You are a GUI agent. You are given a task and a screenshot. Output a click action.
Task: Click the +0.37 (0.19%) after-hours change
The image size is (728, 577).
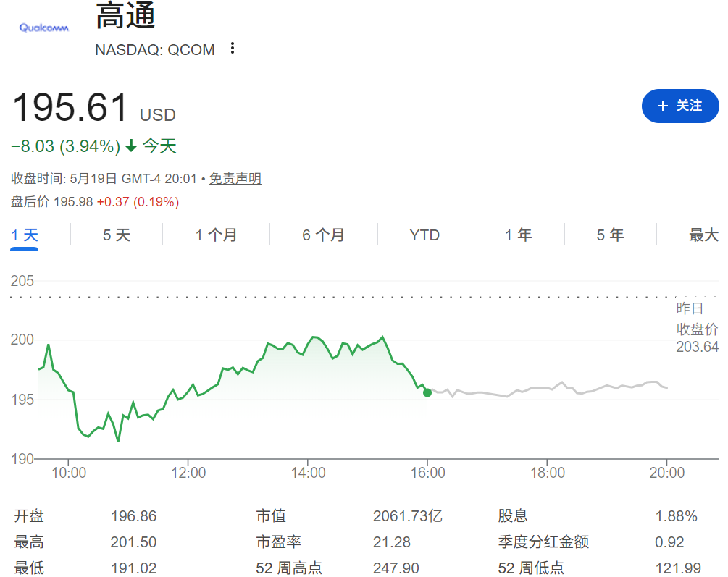138,202
